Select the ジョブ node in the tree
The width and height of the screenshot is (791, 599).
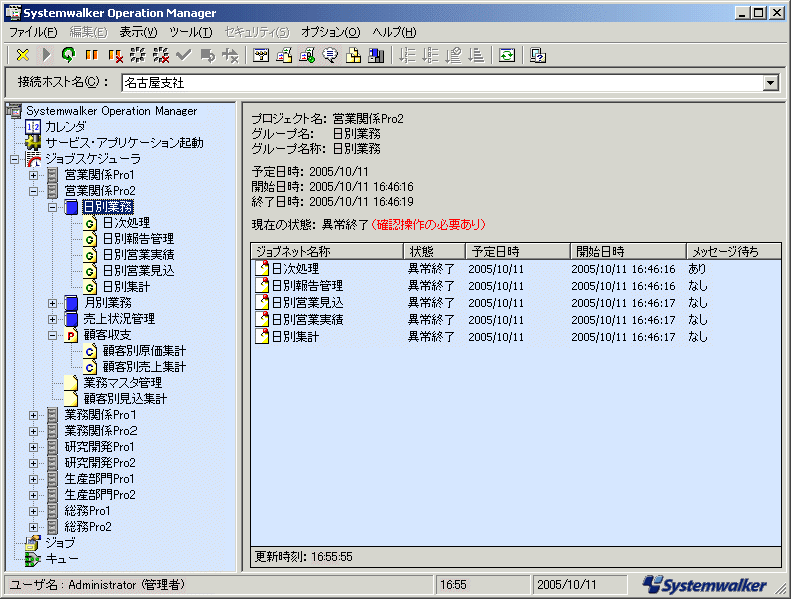[60, 543]
